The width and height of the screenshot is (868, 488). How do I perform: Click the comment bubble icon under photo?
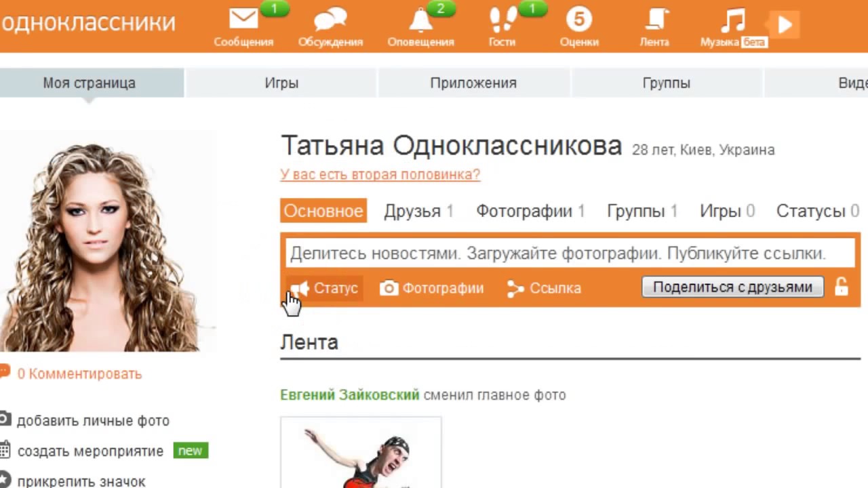pyautogui.click(x=5, y=371)
